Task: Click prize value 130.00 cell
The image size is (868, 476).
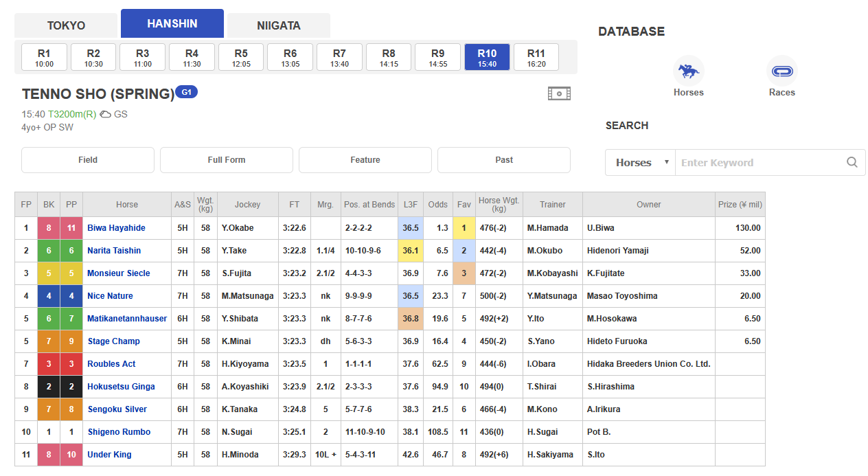Action: coord(740,228)
